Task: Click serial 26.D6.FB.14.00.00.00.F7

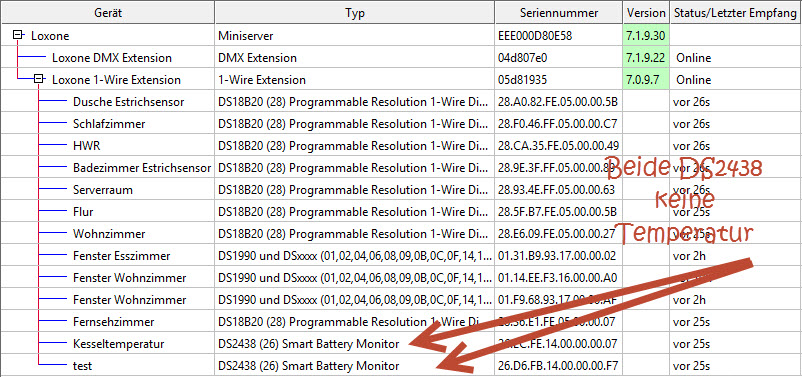Action: pyautogui.click(x=558, y=366)
